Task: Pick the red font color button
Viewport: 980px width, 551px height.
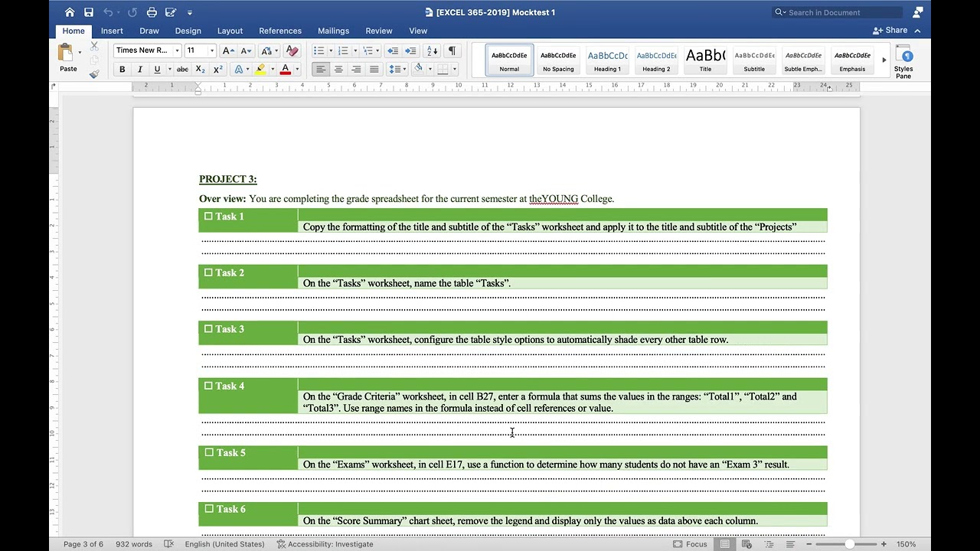Action: (x=285, y=70)
